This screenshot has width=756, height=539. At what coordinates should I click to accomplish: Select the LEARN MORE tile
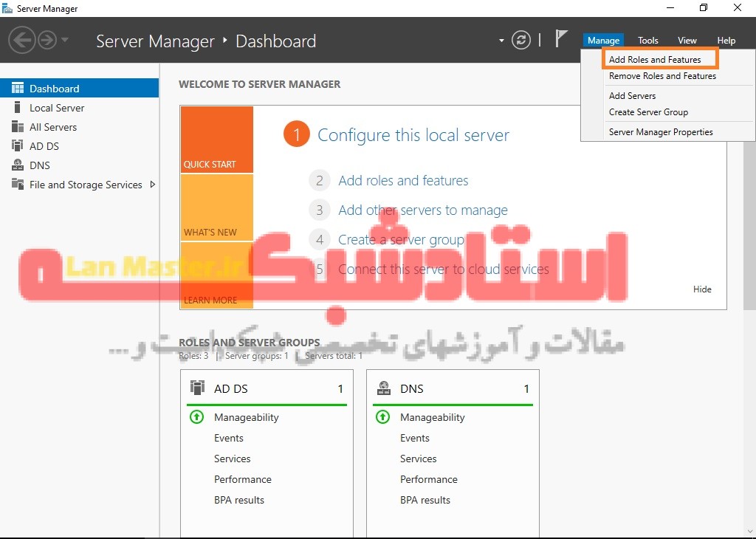point(216,275)
